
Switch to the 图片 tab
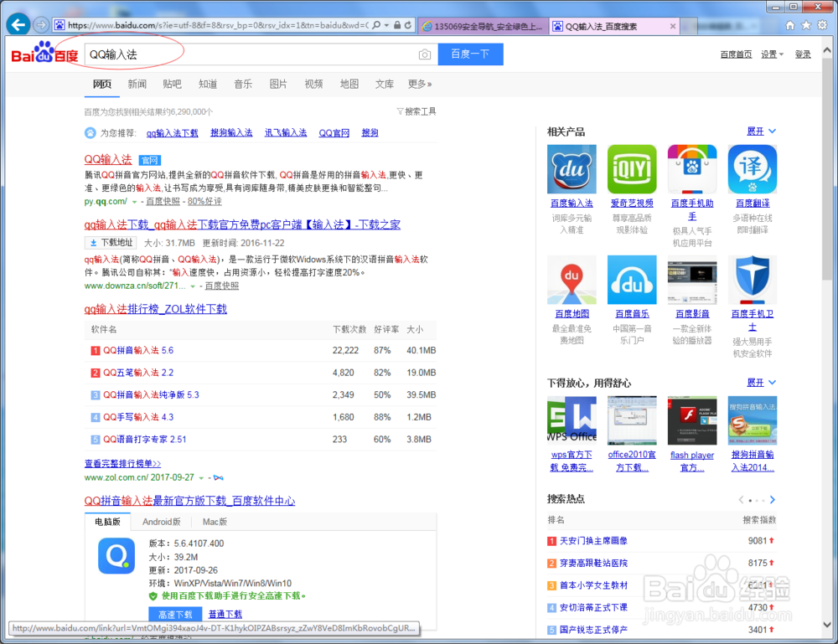[x=278, y=85]
